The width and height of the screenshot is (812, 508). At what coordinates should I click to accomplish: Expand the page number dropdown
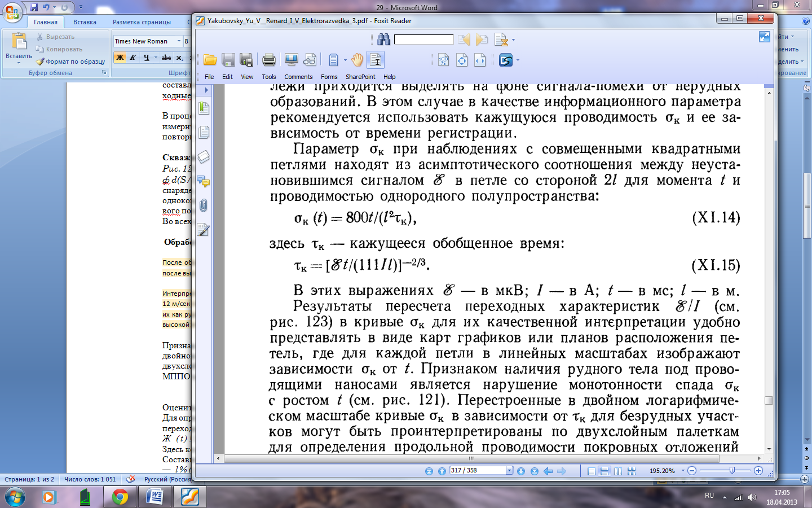pyautogui.click(x=509, y=471)
